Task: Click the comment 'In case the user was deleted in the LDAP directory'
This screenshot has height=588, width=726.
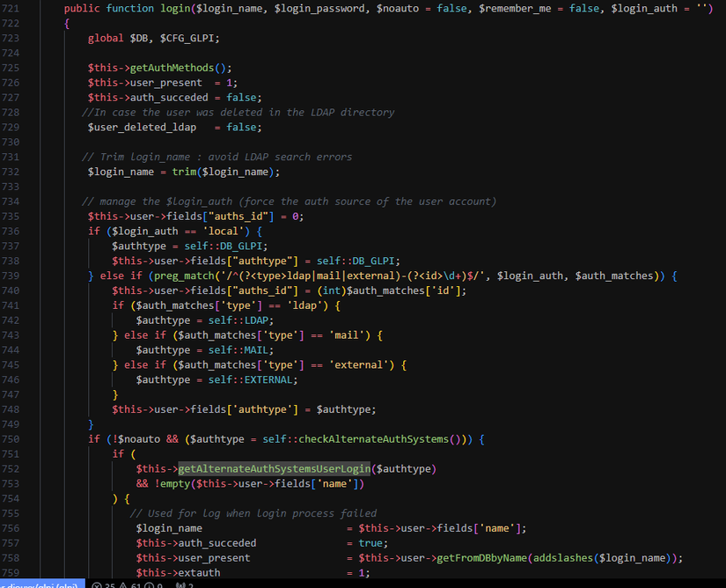Action: (244, 112)
